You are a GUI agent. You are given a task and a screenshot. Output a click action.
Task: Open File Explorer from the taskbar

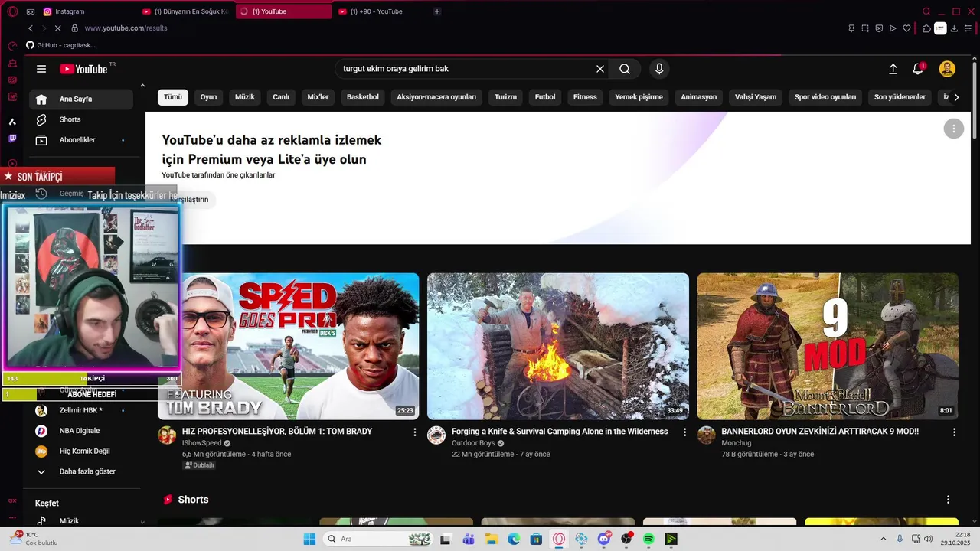[492, 540]
